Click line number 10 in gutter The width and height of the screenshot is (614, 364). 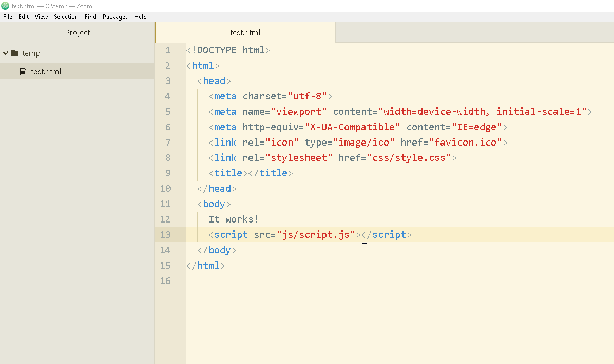[165, 189]
